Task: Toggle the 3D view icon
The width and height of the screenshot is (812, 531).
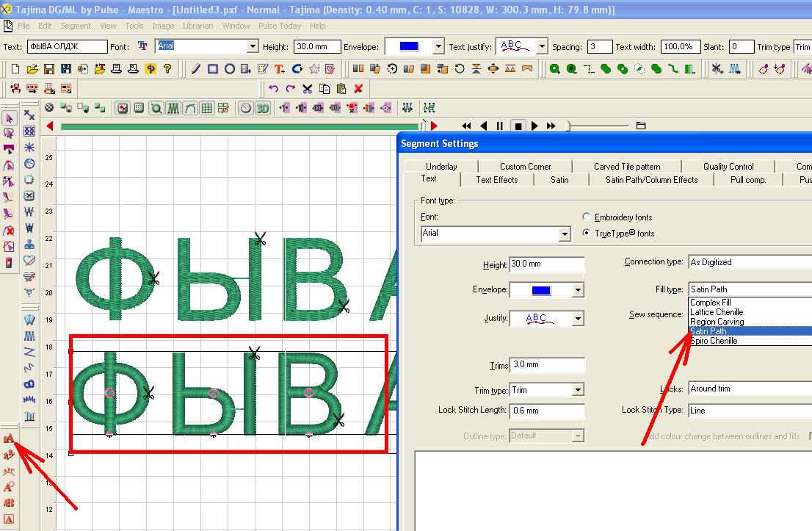Action: (x=263, y=108)
